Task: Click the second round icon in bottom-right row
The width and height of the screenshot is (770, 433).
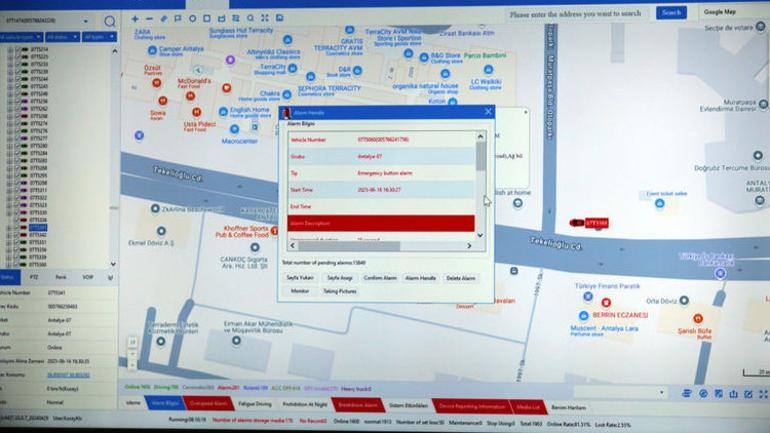Action: (x=703, y=394)
